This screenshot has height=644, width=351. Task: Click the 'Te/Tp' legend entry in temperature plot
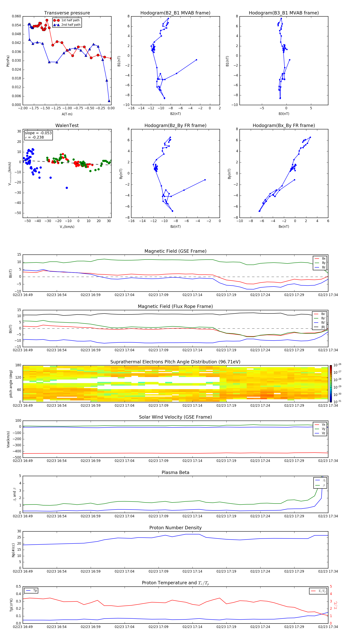318,591
